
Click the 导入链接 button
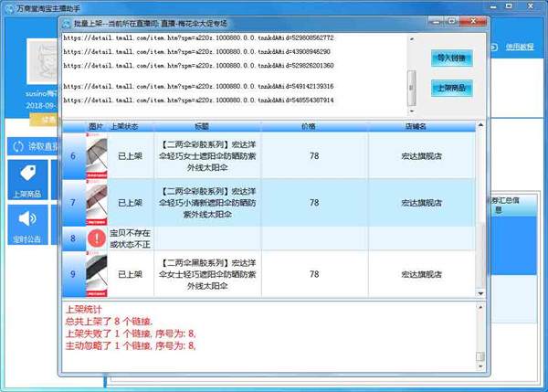click(451, 58)
